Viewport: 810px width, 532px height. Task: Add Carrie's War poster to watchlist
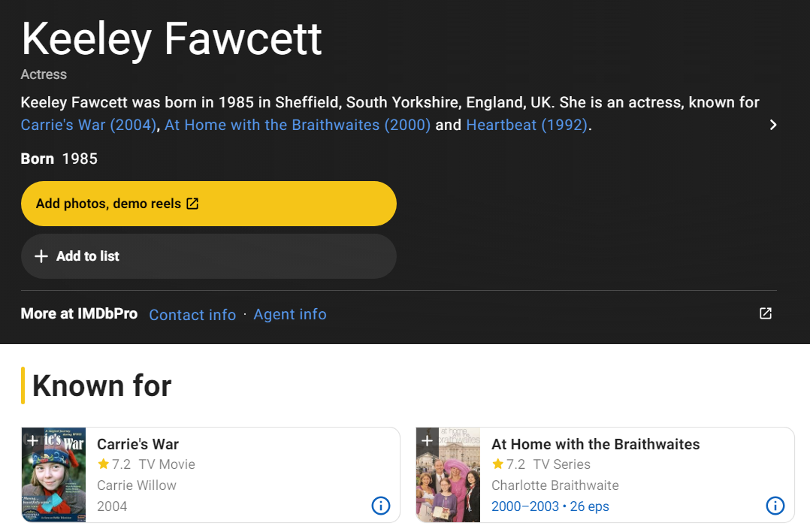[x=32, y=440]
